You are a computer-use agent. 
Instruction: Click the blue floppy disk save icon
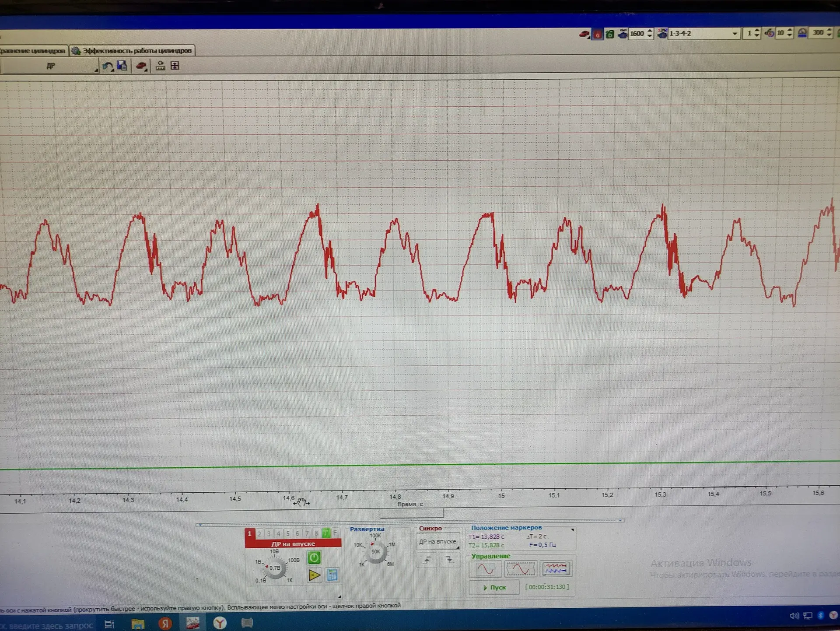(x=122, y=66)
